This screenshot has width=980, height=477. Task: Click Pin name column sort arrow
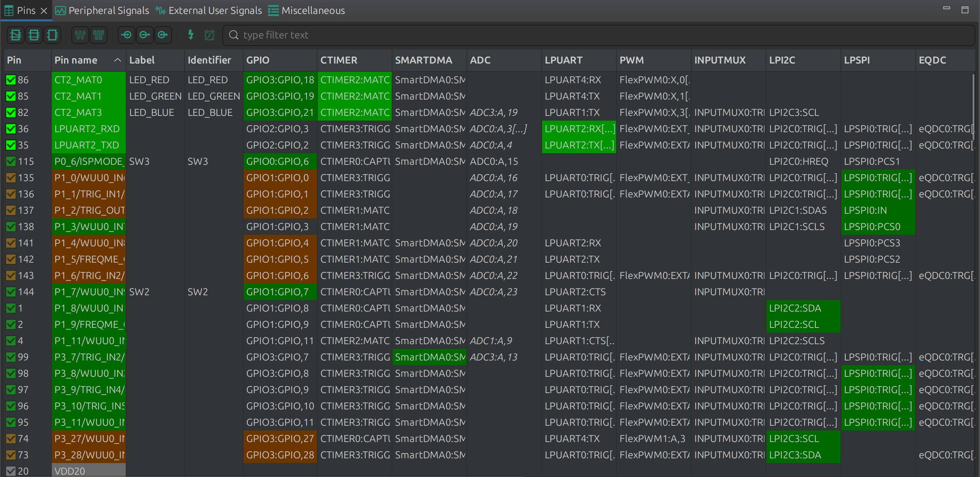point(118,60)
